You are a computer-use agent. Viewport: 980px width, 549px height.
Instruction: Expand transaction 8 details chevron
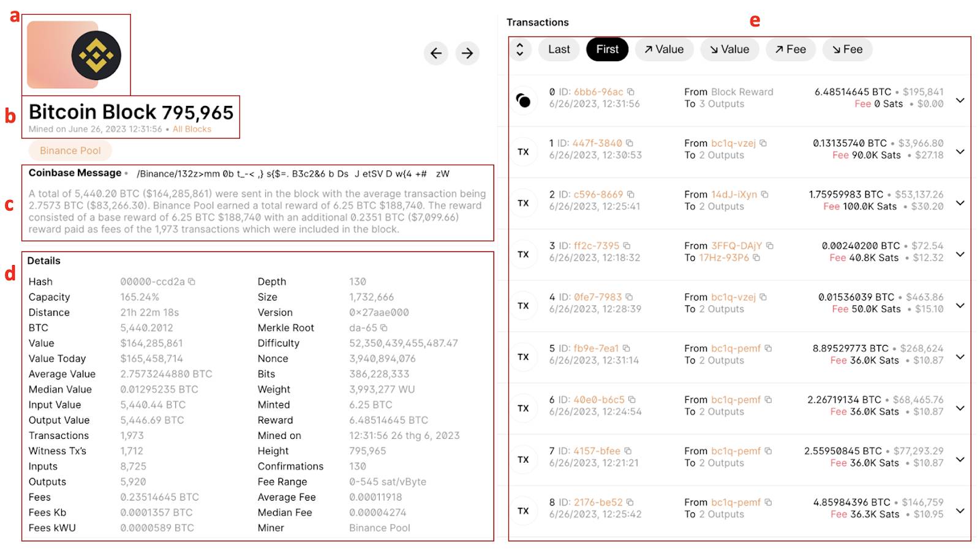coord(960,511)
